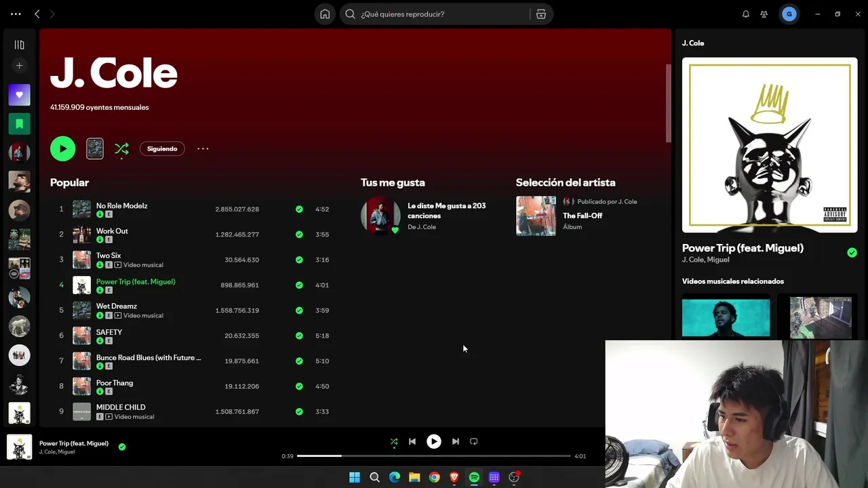Image resolution: width=868 pixels, height=488 pixels.
Task: Click Power Trip album art in side panel
Action: click(x=770, y=145)
